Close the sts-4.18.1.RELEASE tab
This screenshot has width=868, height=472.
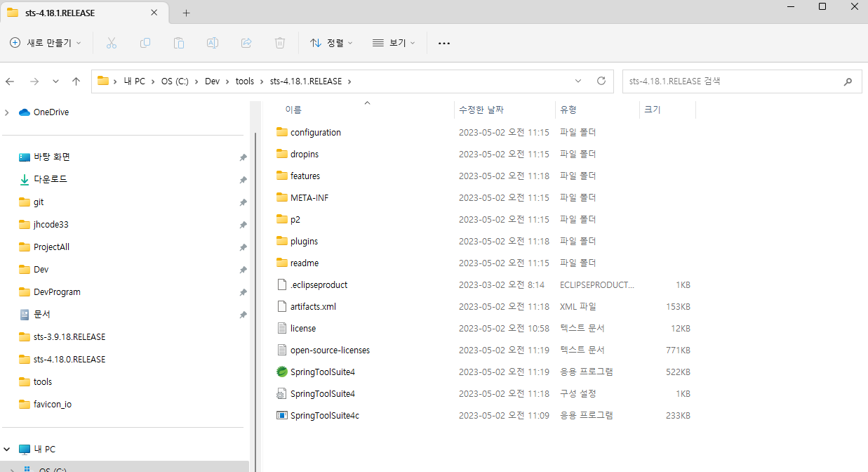pos(154,13)
